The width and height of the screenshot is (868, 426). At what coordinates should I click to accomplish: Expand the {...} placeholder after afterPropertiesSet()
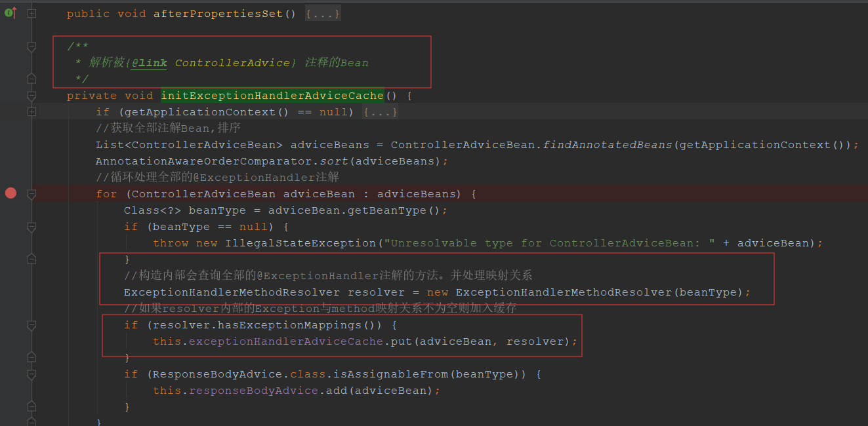pyautogui.click(x=323, y=14)
